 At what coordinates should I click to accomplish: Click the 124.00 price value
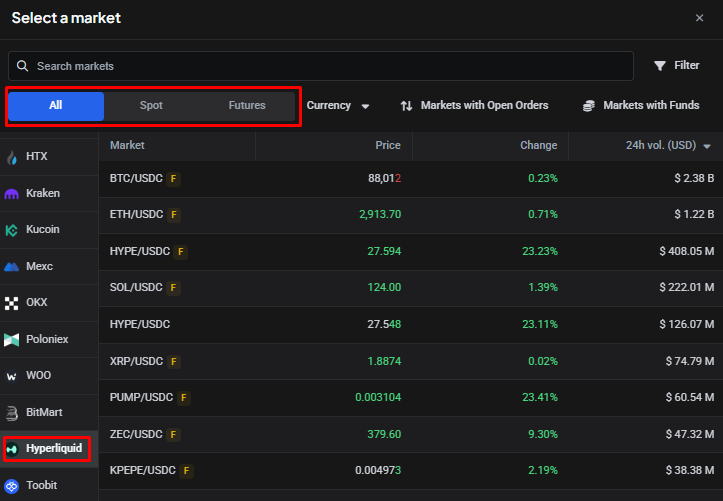tap(384, 288)
